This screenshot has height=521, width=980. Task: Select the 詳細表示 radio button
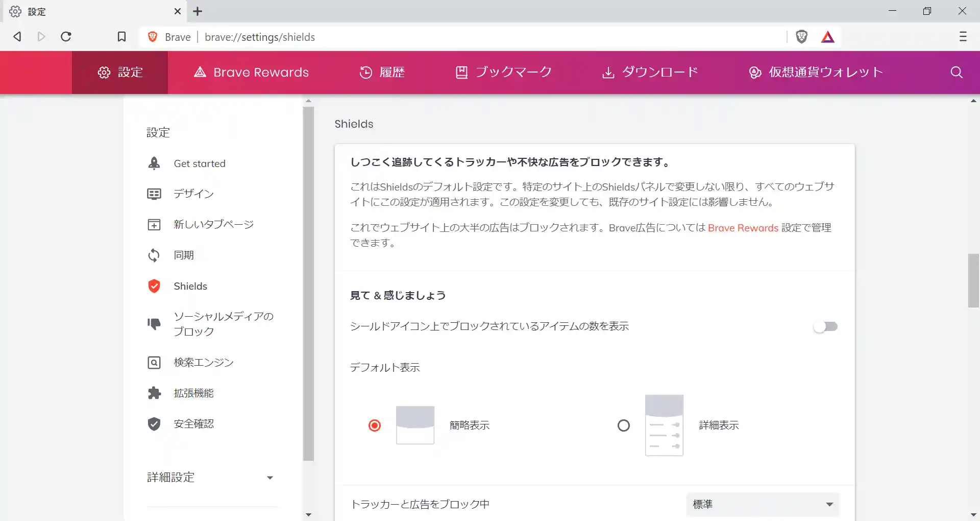click(x=623, y=425)
